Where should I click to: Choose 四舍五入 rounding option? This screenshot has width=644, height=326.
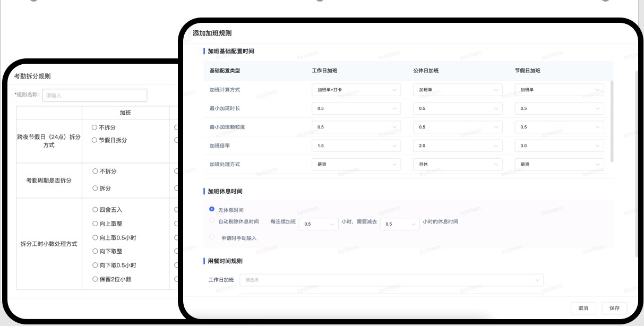coord(95,210)
